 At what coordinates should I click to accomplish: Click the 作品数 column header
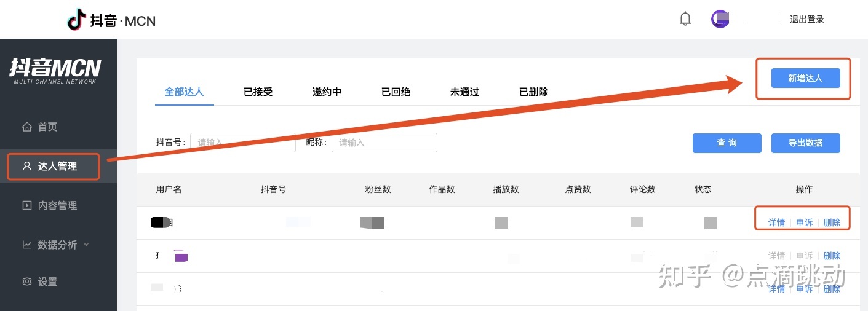tap(442, 189)
